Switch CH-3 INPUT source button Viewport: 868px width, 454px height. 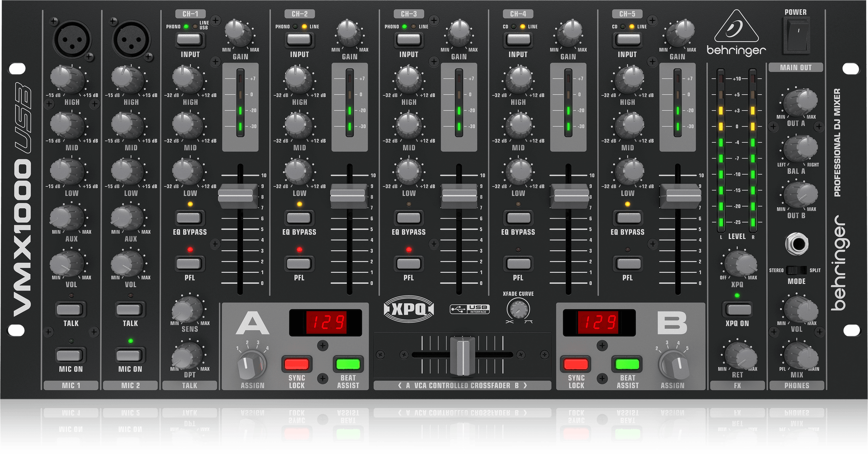click(x=409, y=40)
